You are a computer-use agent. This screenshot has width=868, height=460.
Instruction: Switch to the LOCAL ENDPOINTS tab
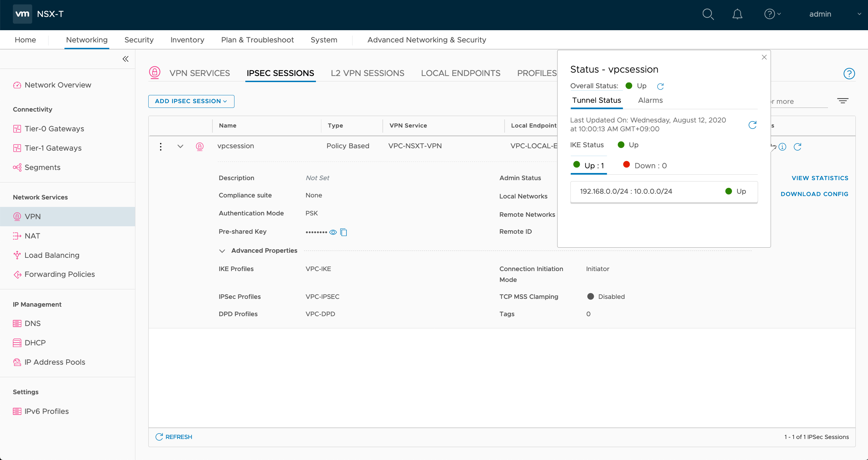pos(460,73)
